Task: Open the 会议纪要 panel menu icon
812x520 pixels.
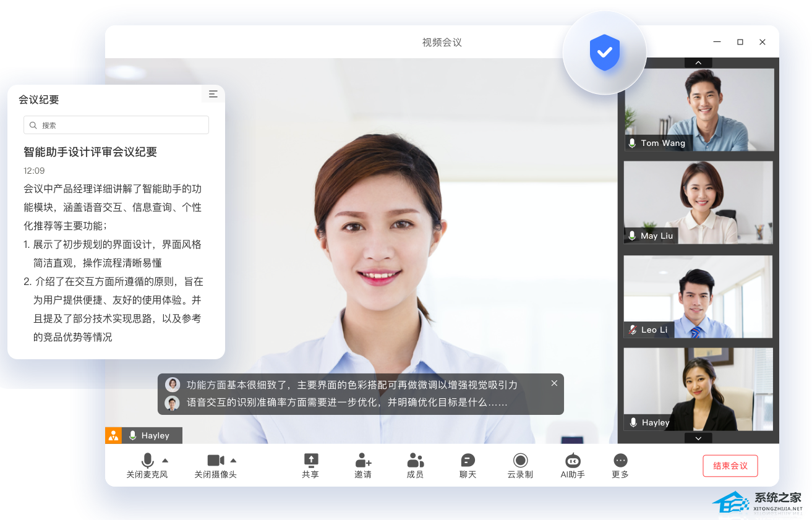Action: [213, 94]
